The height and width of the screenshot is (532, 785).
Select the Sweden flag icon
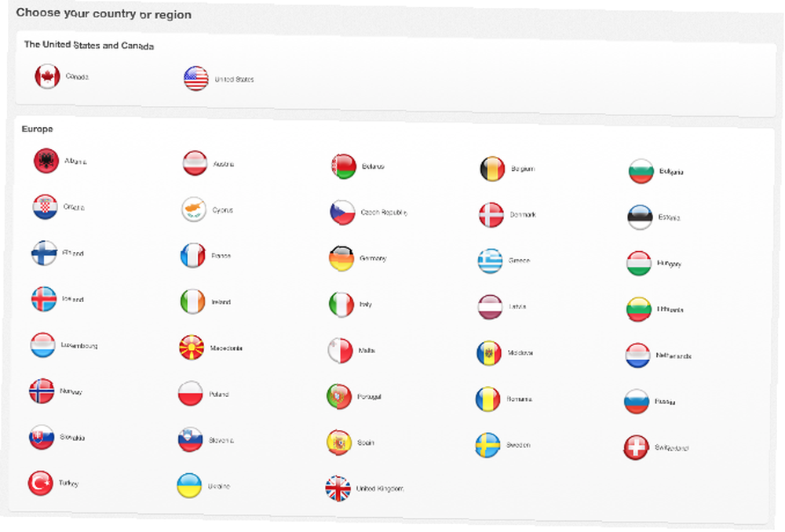(487, 445)
